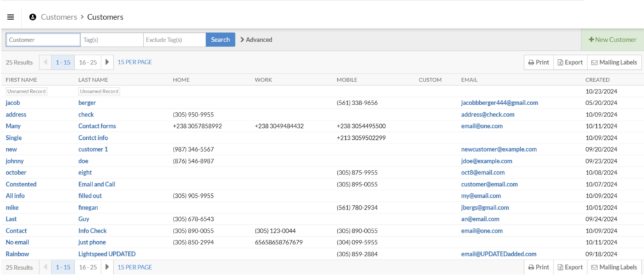Open customer first name Rainbow
Screen dimensions: 644x279
pos(17,254)
